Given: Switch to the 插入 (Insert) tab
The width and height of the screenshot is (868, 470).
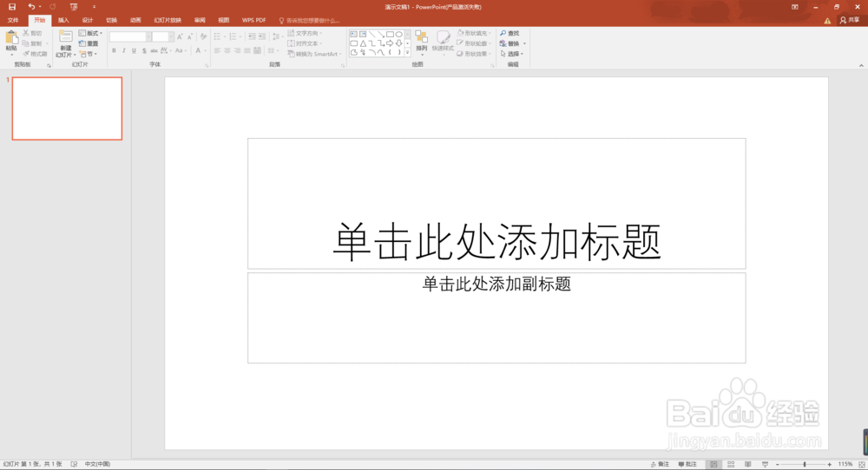Looking at the screenshot, I should point(63,21).
